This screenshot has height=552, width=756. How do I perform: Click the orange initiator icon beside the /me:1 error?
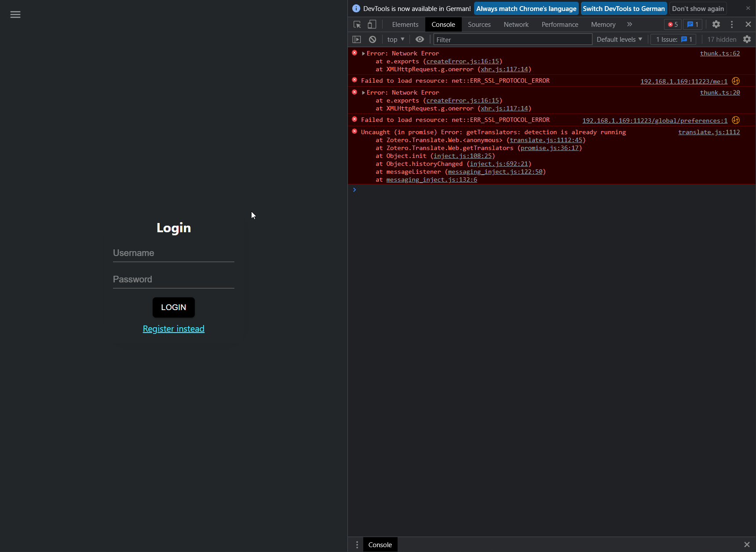coord(736,81)
